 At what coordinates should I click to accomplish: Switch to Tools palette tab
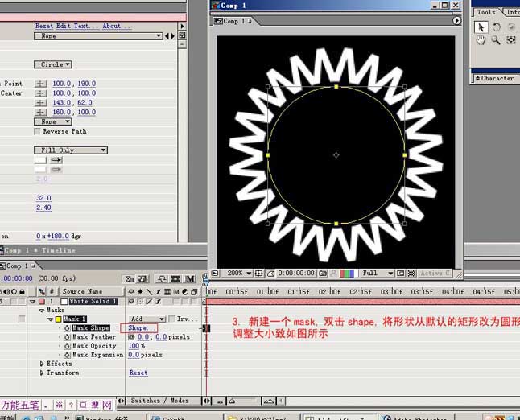coord(486,12)
